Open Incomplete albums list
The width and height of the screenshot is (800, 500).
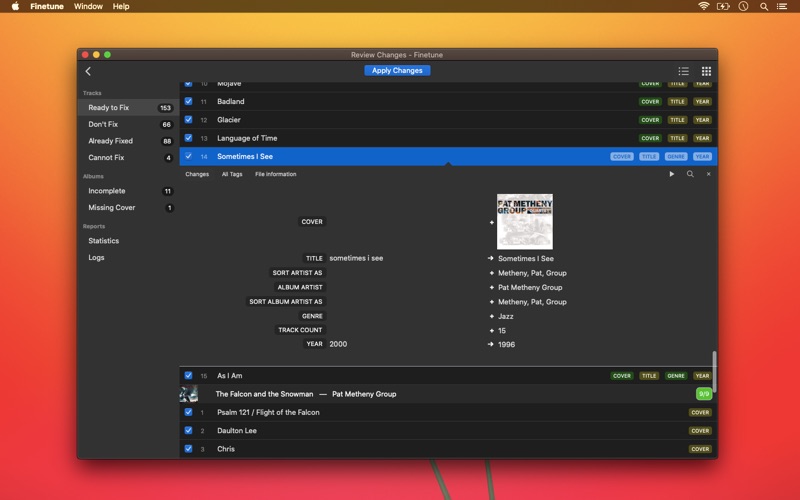[x=128, y=191]
